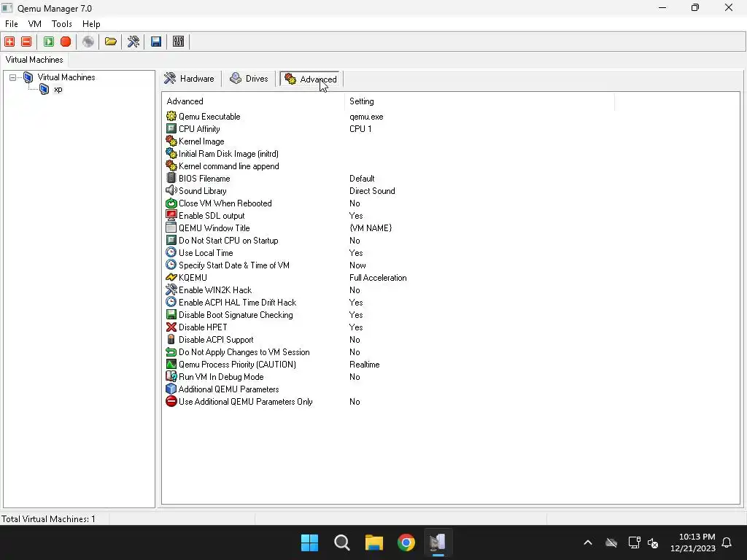Open File Explorer from the taskbar
The image size is (747, 560).
(x=374, y=542)
